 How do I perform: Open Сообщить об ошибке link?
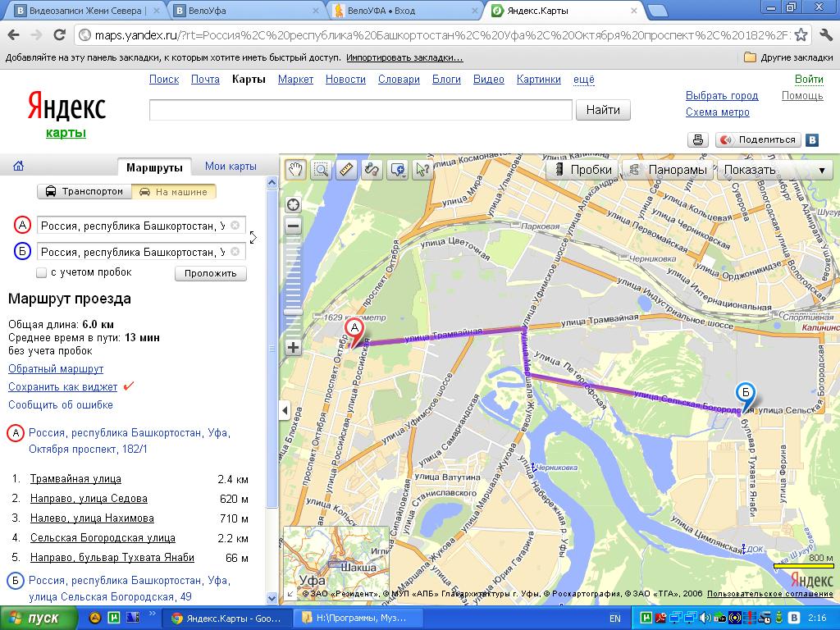tap(61, 405)
